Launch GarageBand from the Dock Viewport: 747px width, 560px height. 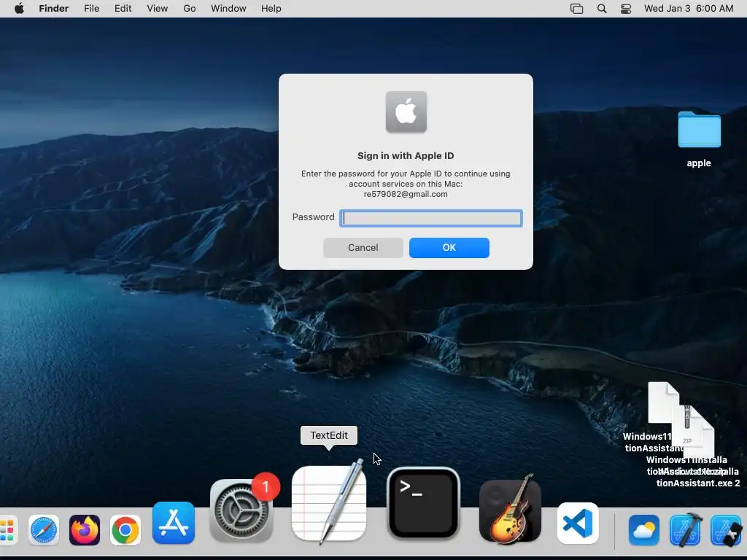(510, 511)
